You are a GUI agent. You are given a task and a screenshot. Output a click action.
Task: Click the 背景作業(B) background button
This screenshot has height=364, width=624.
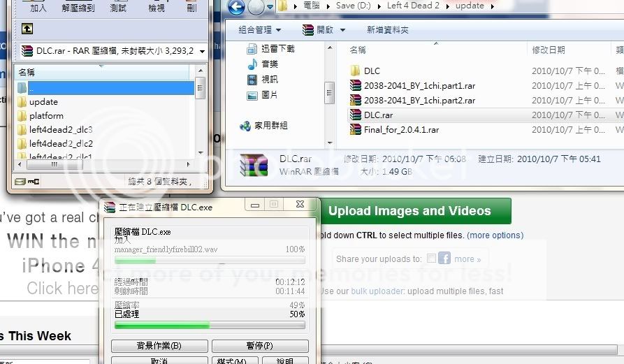[x=159, y=346]
